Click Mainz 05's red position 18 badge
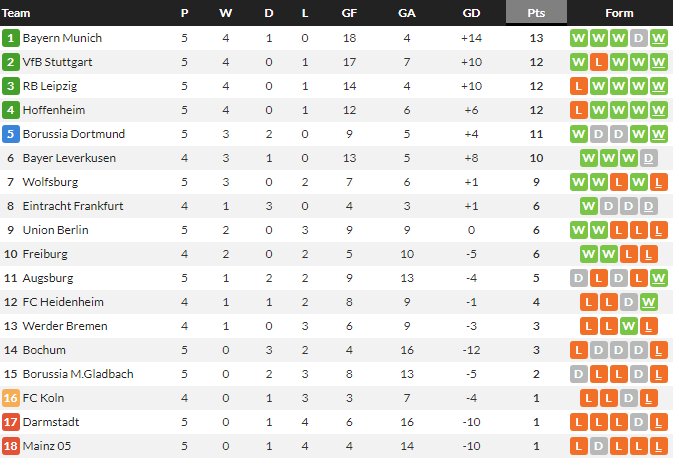 tap(11, 446)
